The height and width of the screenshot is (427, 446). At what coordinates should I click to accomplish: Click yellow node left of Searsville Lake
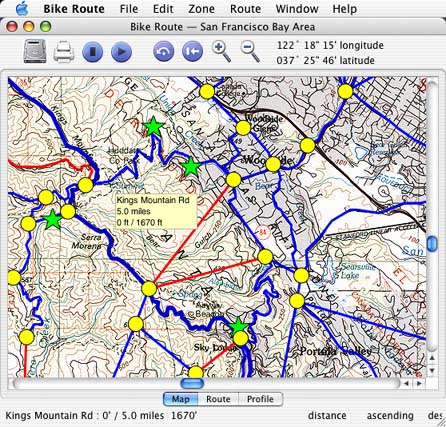(x=301, y=275)
